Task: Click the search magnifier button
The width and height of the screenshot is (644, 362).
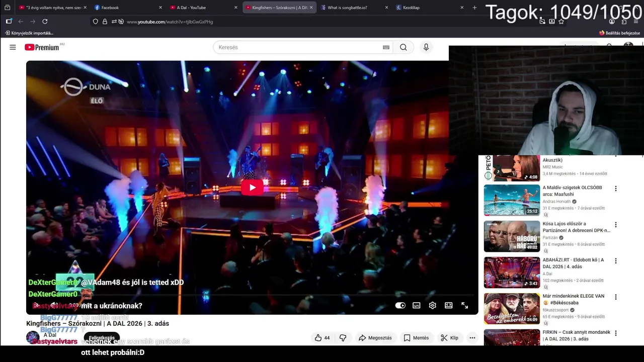Action: coord(404,47)
